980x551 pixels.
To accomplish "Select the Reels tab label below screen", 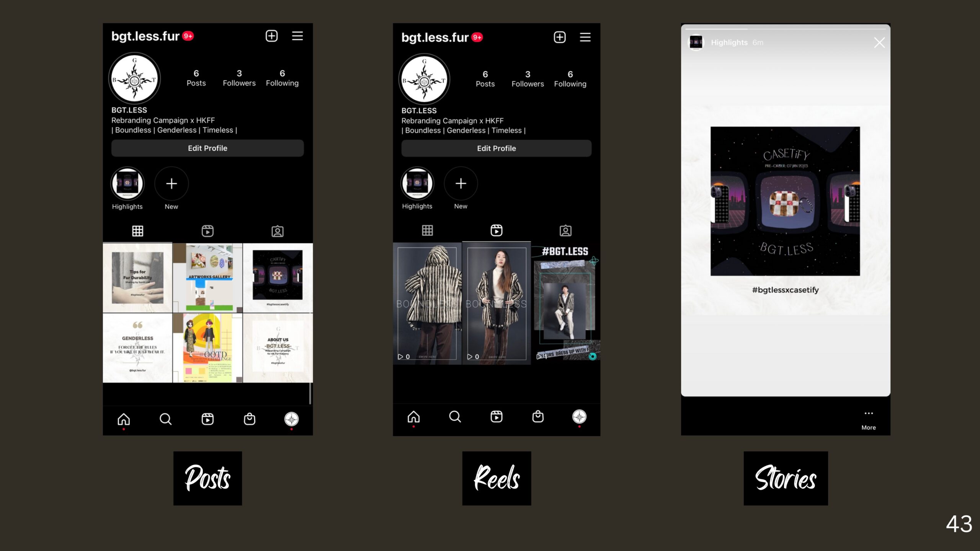I will 497,478.
